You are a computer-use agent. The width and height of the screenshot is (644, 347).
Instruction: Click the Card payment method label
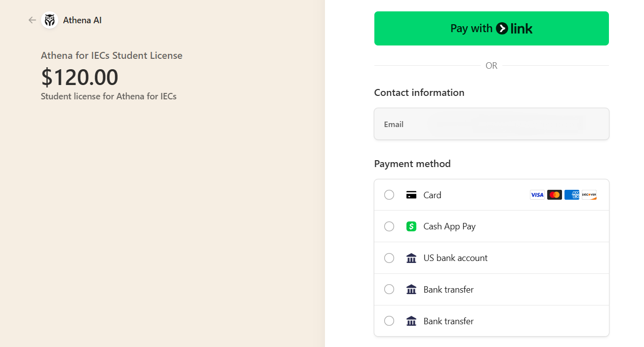[432, 195]
